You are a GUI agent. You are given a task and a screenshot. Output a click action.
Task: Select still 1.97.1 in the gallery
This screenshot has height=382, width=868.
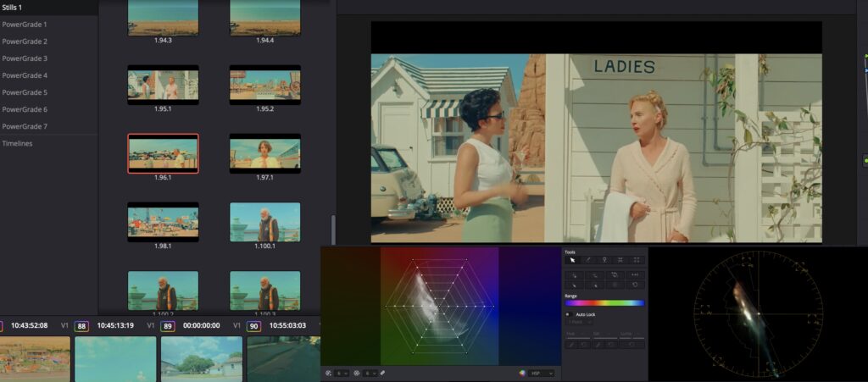click(x=265, y=153)
